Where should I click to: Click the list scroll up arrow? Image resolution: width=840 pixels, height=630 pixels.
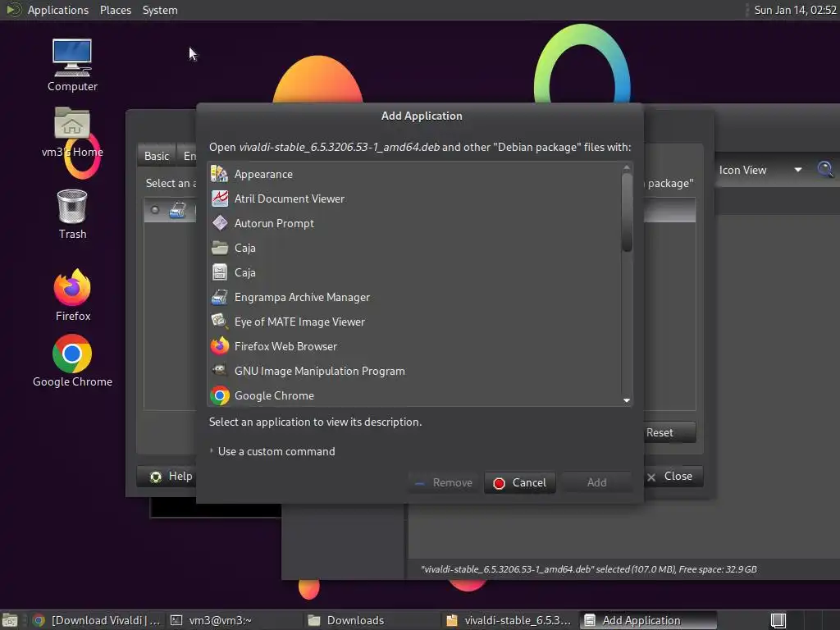point(626,167)
